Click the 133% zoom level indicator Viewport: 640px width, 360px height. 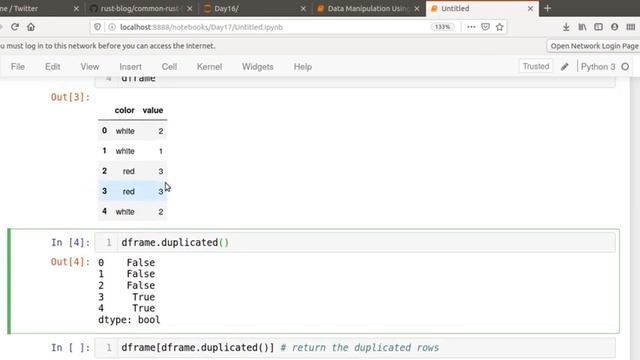coord(442,27)
